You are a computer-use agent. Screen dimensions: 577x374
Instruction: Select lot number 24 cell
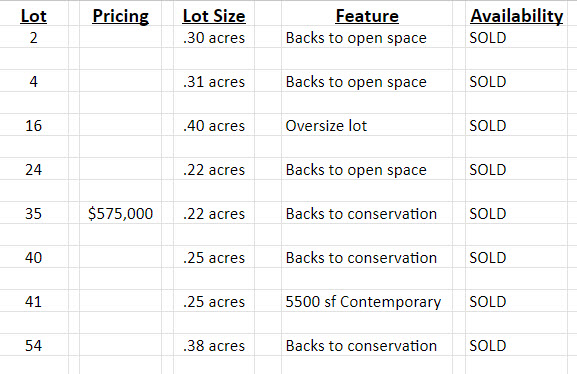(33, 170)
